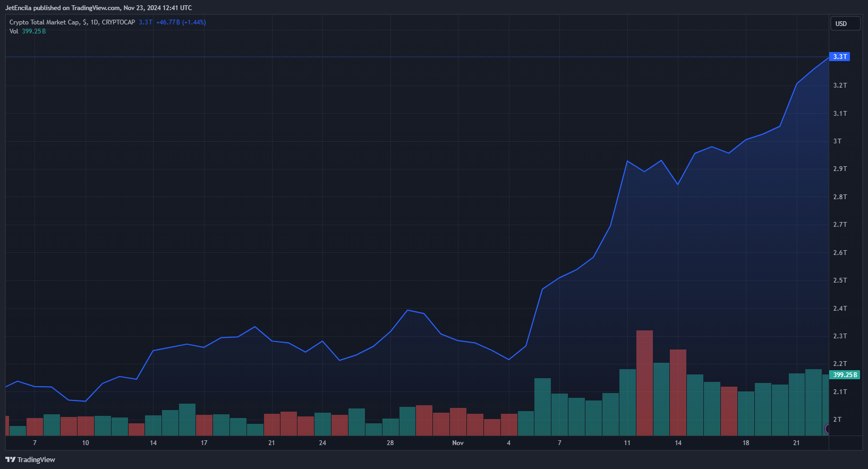Image resolution: width=868 pixels, height=469 pixels.
Task: Click the 28 date label on time axis
Action: (x=390, y=443)
